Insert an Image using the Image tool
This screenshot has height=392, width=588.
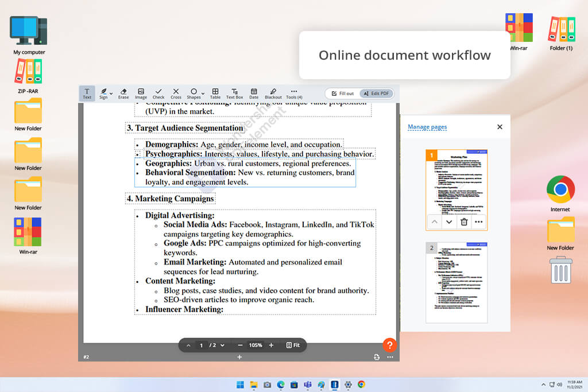point(141,94)
